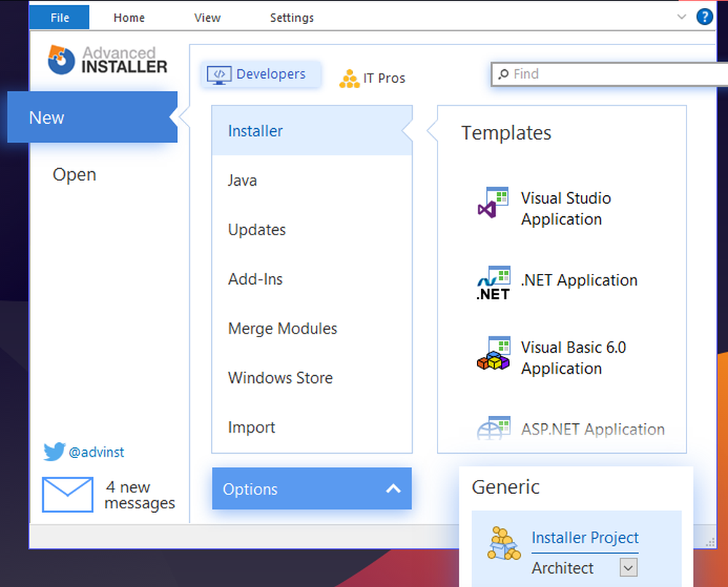Screen dimensions: 728x587
Task: Open the Architect edition dropdown arrow
Action: (629, 567)
